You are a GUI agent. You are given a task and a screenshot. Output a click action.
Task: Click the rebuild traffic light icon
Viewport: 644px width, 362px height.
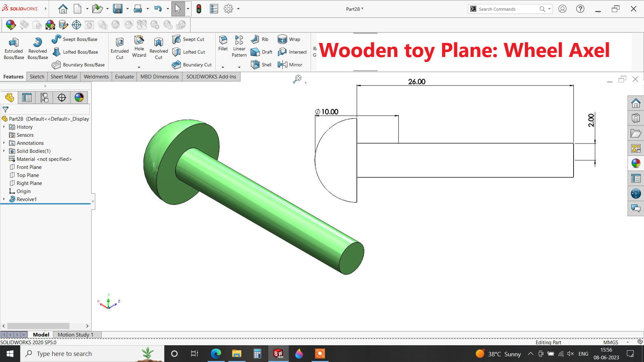tap(199, 9)
